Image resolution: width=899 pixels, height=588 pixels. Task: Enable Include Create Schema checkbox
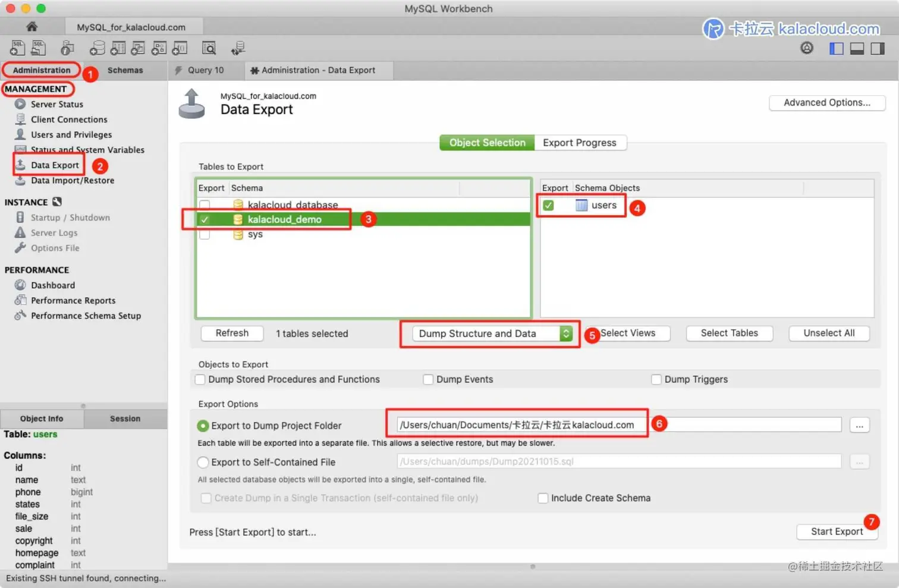(x=543, y=498)
